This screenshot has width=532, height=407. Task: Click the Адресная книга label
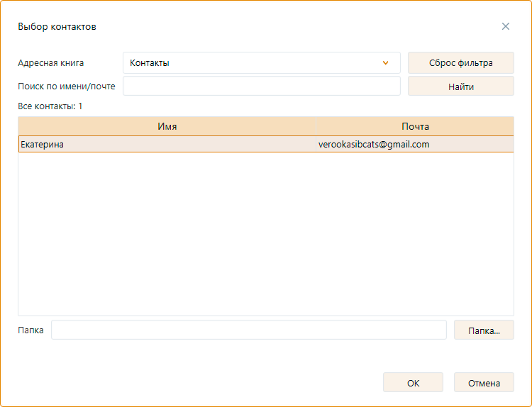click(x=50, y=62)
